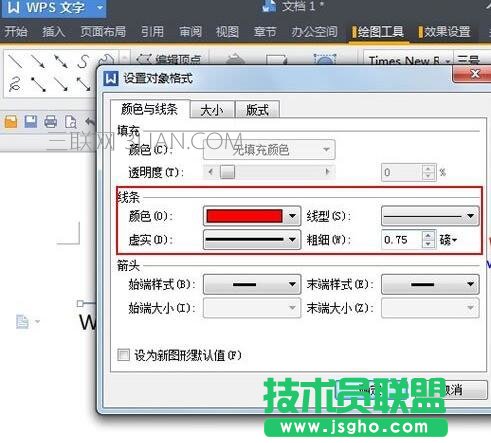Open the 始端大小 begin size dropdown

click(252, 308)
